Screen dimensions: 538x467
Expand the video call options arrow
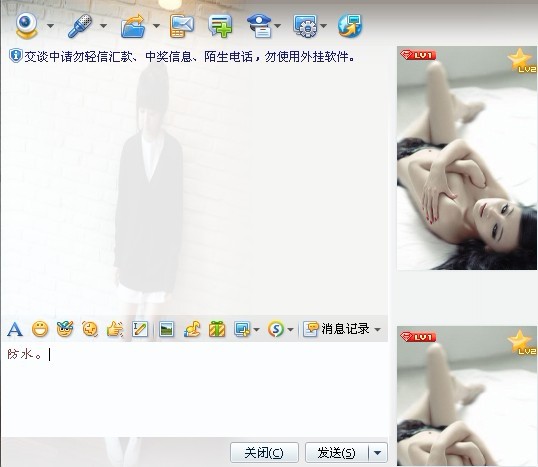(50, 26)
